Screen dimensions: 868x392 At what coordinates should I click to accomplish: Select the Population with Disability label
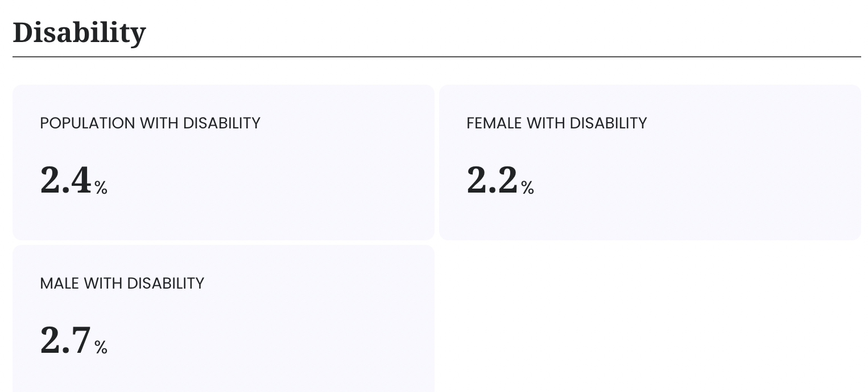click(150, 123)
